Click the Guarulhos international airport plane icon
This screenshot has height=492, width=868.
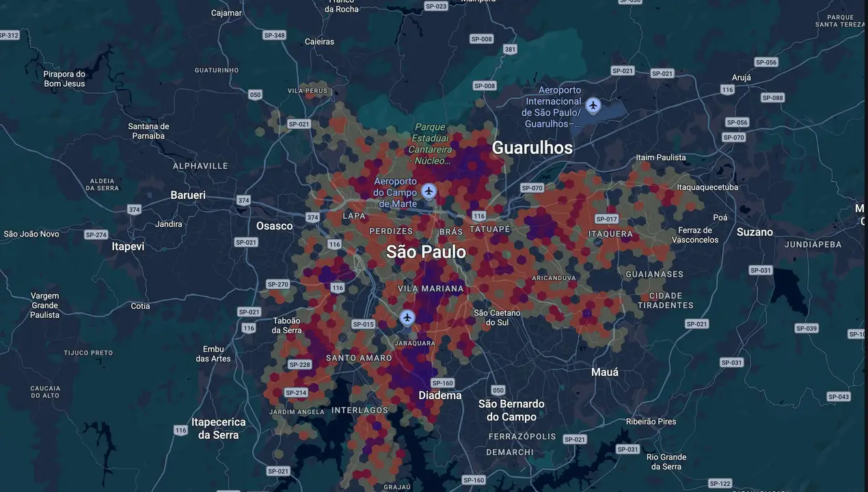tap(593, 105)
